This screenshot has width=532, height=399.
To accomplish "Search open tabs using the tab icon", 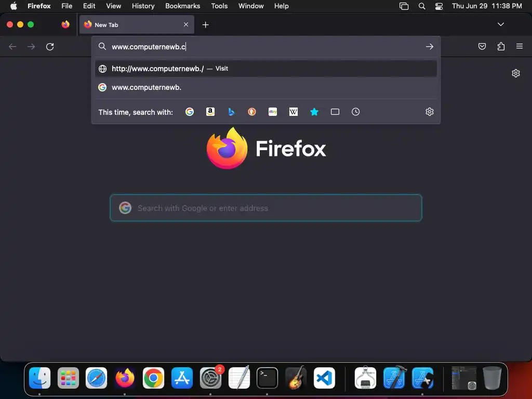I will (335, 112).
